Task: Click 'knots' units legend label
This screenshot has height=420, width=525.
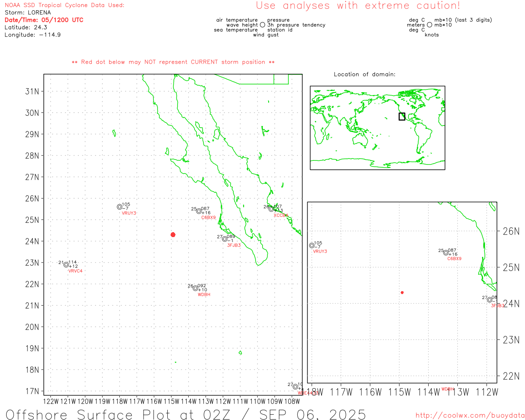Action: (x=432, y=35)
